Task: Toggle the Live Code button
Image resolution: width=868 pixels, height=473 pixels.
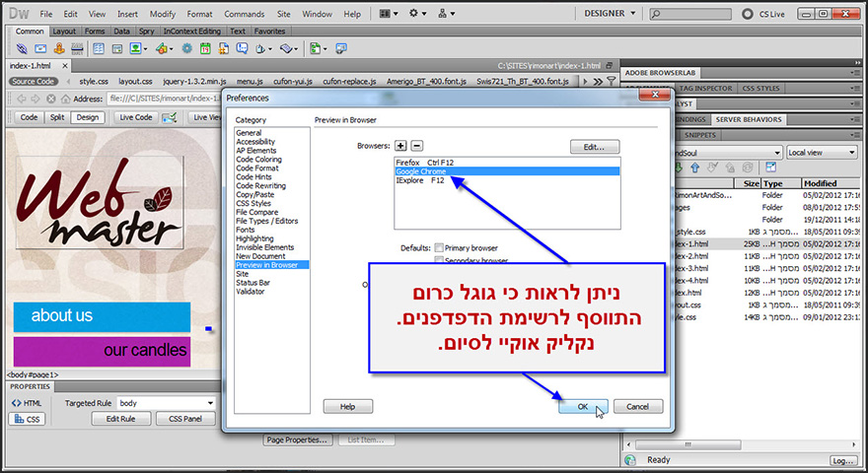Action: coord(136,117)
